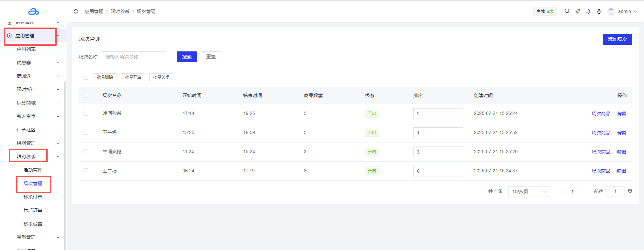The image size is (644, 250).
Task: Open 场次商品 link for 下午场
Action: pos(601,133)
